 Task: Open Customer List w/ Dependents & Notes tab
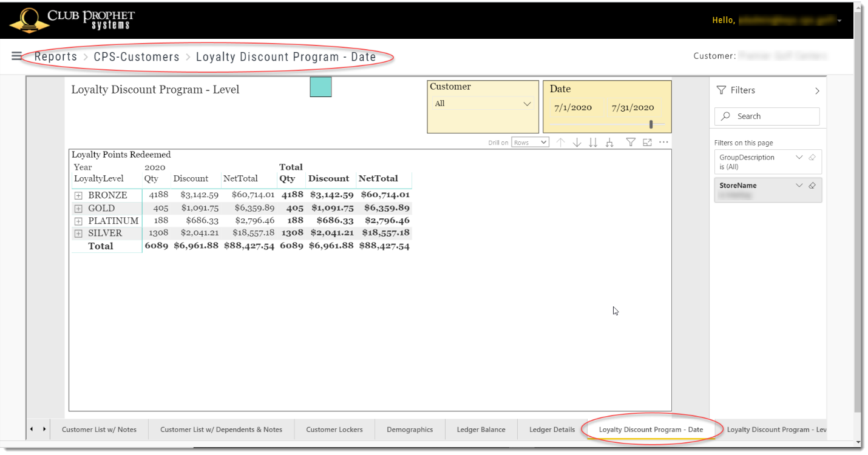coord(222,430)
